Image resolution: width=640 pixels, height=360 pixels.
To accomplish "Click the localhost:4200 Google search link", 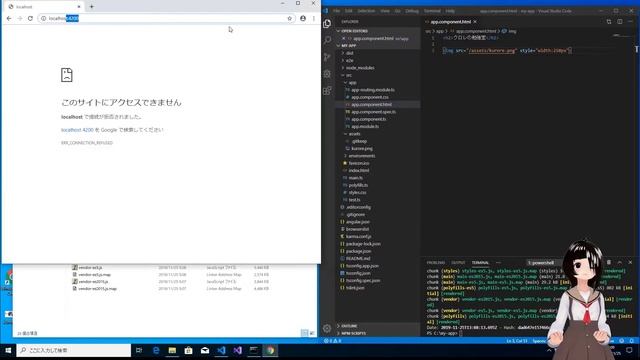I will pos(77,130).
